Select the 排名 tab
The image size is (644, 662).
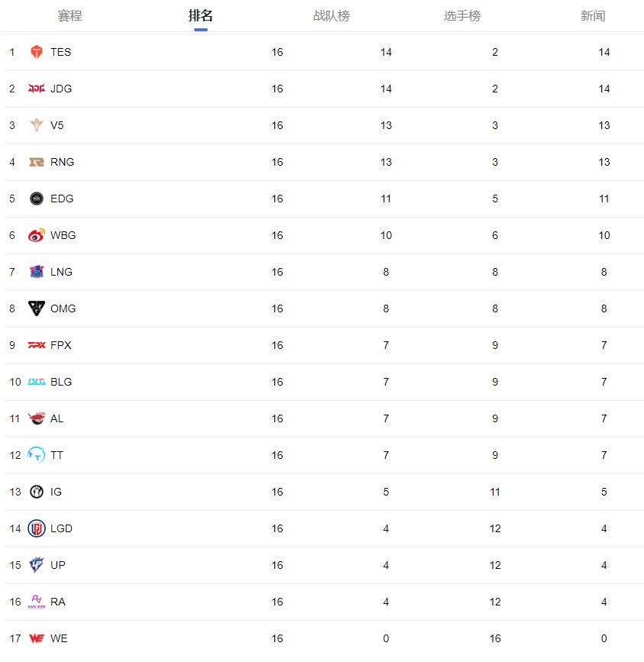[201, 15]
